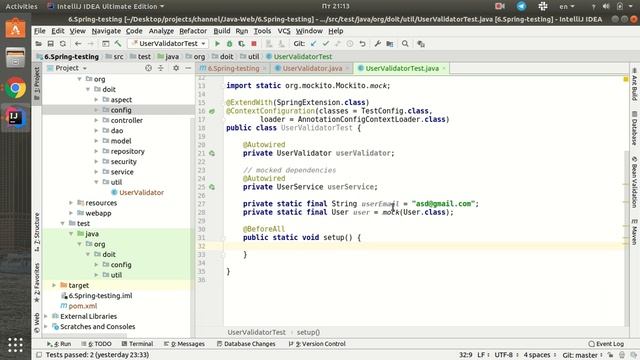This screenshot has width=640, height=360.
Task: Open the en keyboard layout menu
Action: pyautogui.click(x=567, y=6)
